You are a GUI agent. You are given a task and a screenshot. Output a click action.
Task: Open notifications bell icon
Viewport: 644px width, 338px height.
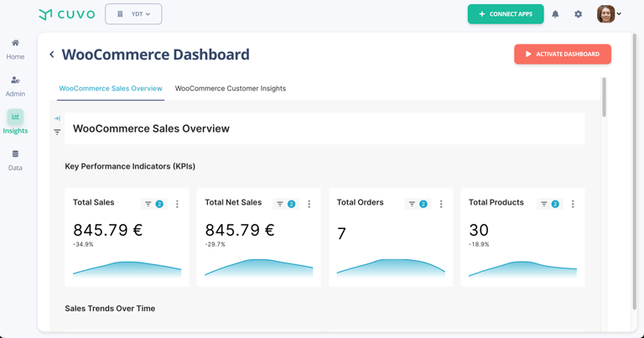(x=555, y=14)
